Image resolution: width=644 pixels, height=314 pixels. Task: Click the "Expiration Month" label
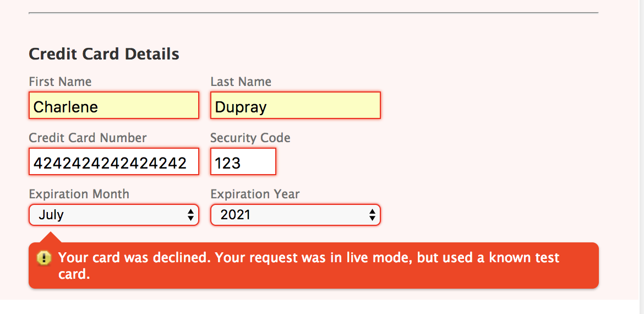pos(79,194)
